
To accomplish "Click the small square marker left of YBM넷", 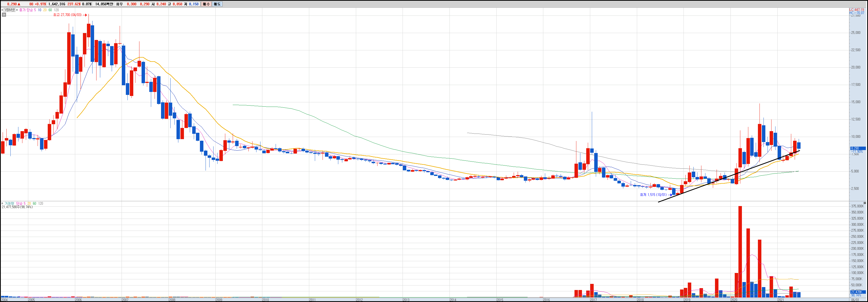I will click(x=2, y=10).
